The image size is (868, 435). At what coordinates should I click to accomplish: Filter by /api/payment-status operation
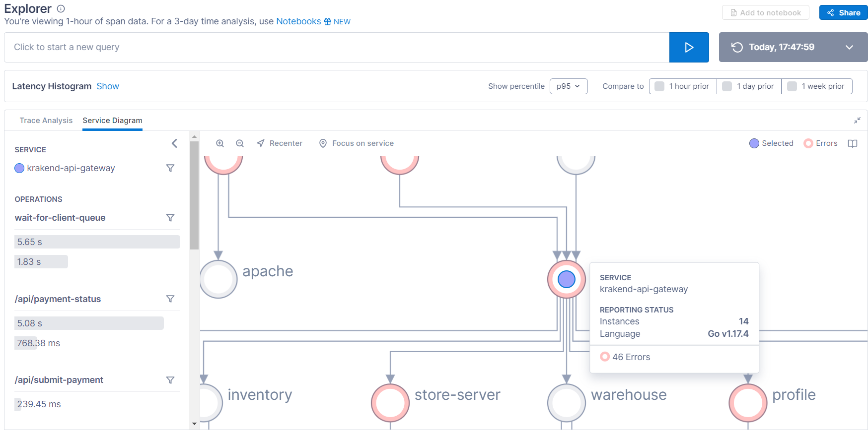click(x=170, y=299)
